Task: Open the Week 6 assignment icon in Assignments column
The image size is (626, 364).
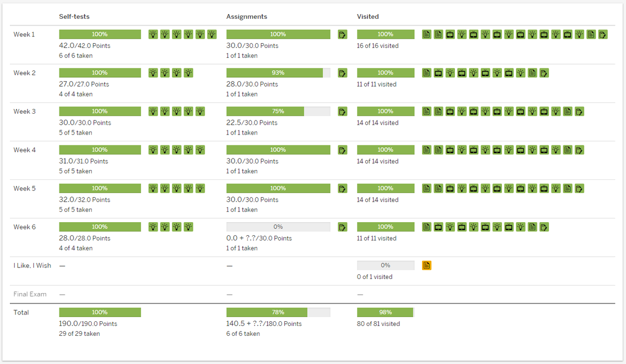Action: point(342,227)
